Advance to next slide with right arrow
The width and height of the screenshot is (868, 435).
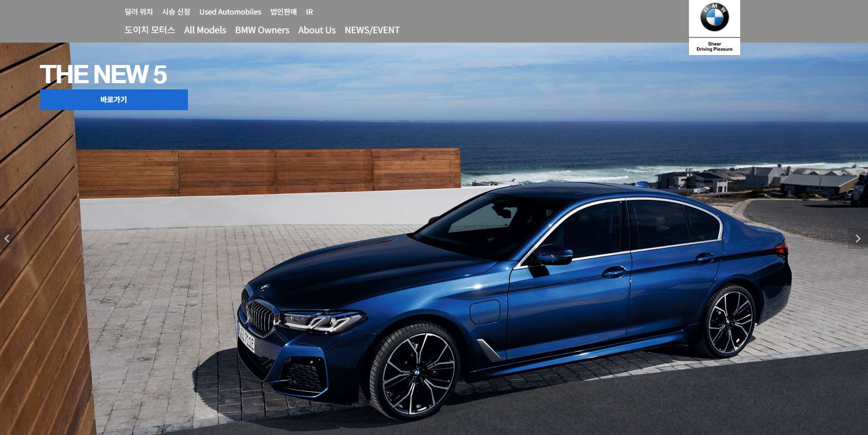[x=858, y=239]
